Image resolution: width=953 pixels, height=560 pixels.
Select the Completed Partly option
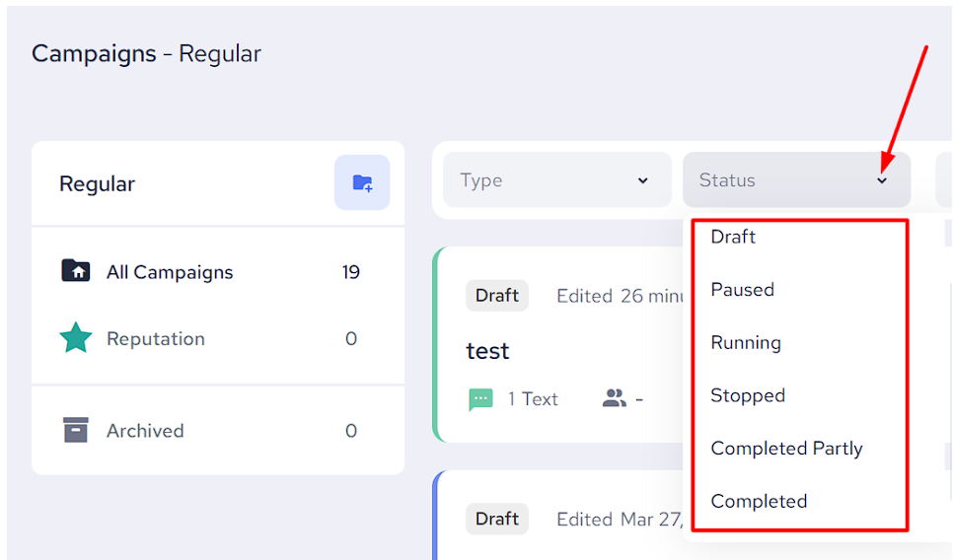786,449
